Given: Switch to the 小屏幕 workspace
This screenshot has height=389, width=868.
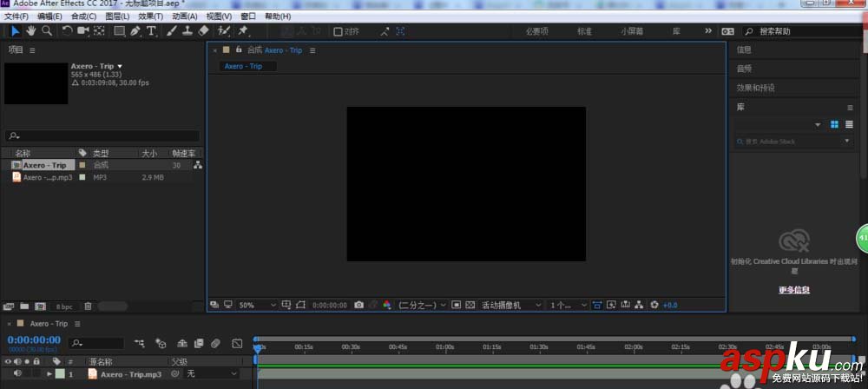Looking at the screenshot, I should pyautogui.click(x=632, y=31).
